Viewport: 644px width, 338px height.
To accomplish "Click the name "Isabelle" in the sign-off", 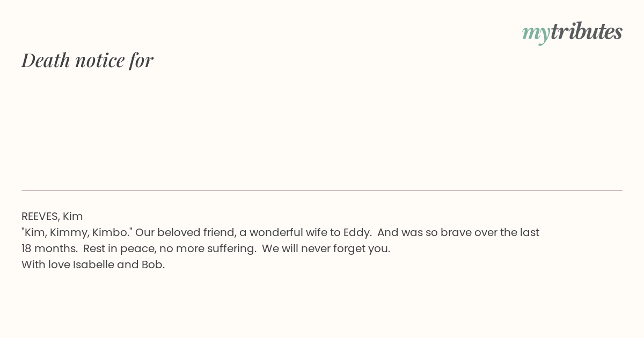I will pos(93,264).
